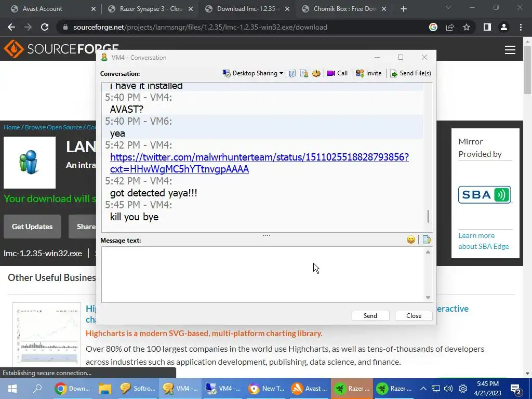Click the orange highlighted Razer taskbar button

click(352, 389)
